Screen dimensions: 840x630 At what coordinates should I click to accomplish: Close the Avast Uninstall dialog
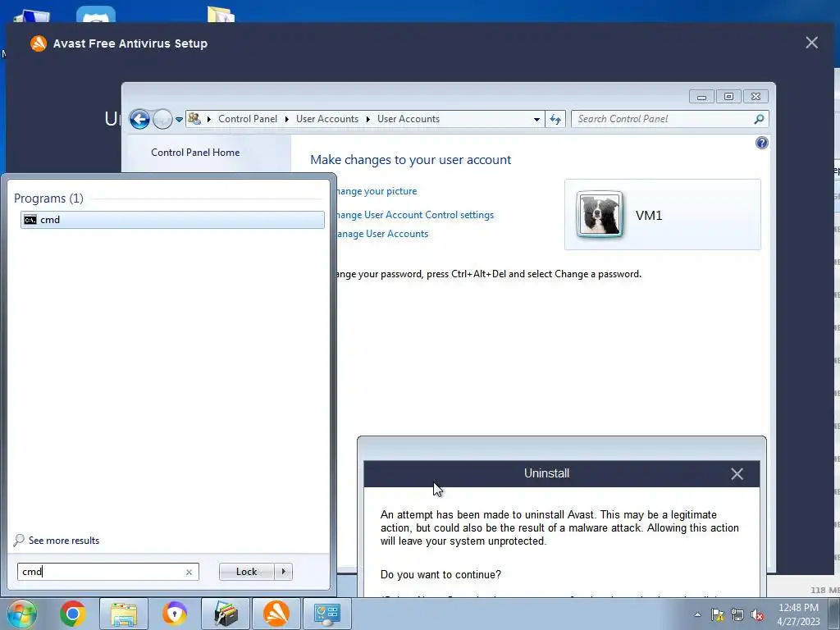pos(737,473)
